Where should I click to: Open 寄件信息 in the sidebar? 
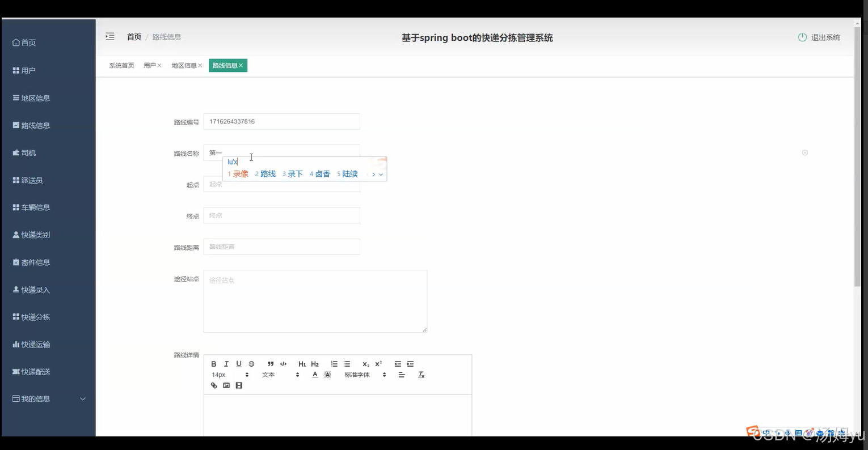click(48, 262)
